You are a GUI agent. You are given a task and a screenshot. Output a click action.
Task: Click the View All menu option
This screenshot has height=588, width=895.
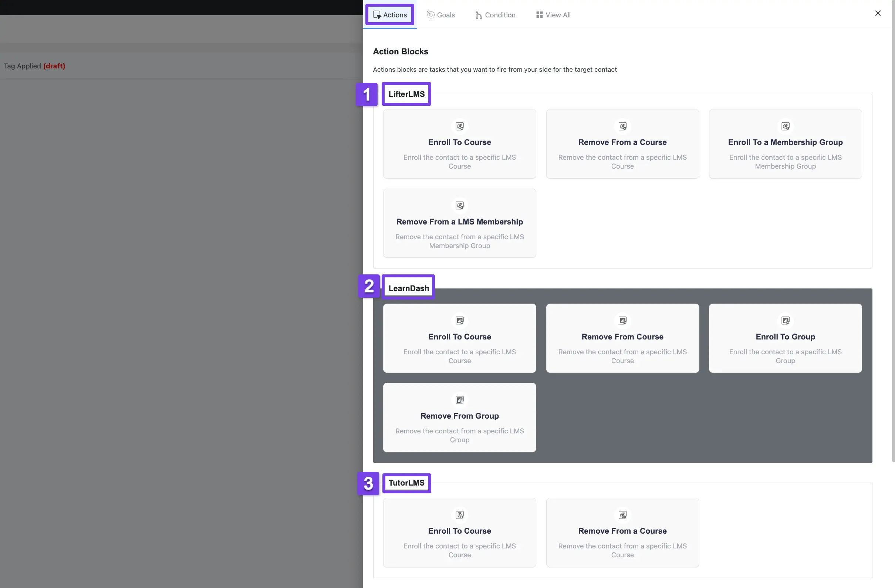tap(553, 14)
